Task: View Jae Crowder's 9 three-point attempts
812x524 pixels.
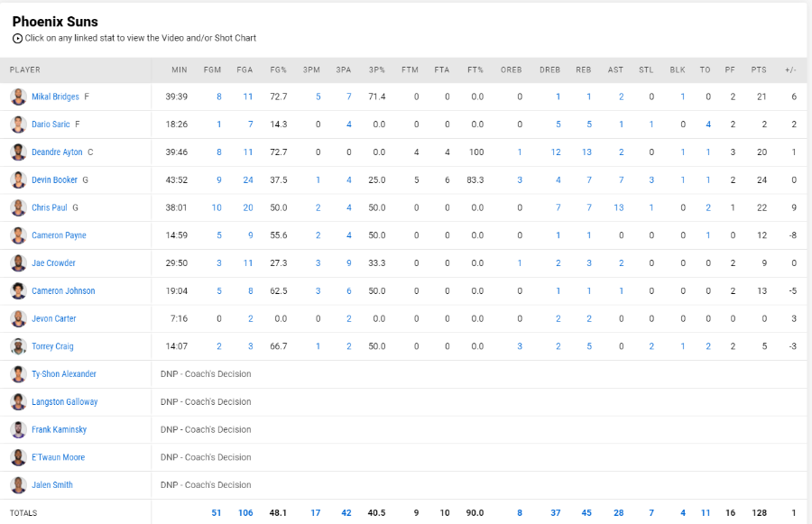Action: (x=349, y=263)
